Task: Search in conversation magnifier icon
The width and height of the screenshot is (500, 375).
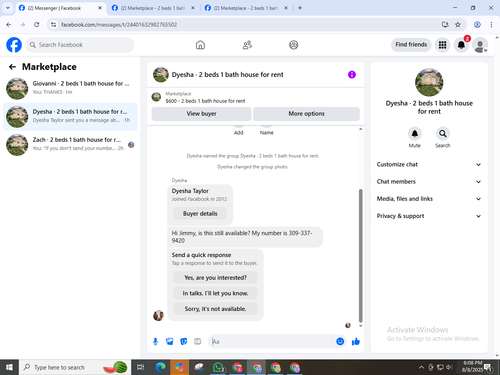Action: point(443,134)
